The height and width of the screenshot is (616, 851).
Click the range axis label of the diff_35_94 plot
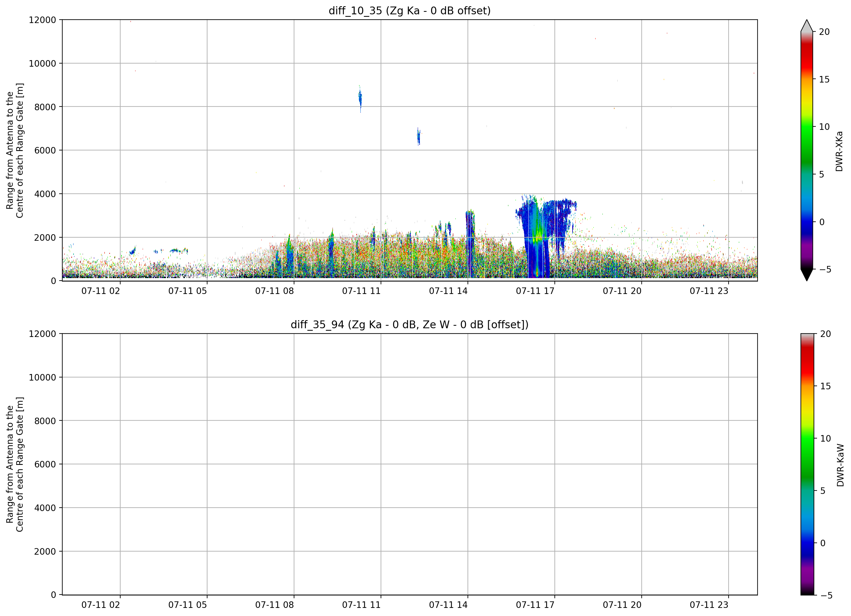[15, 464]
